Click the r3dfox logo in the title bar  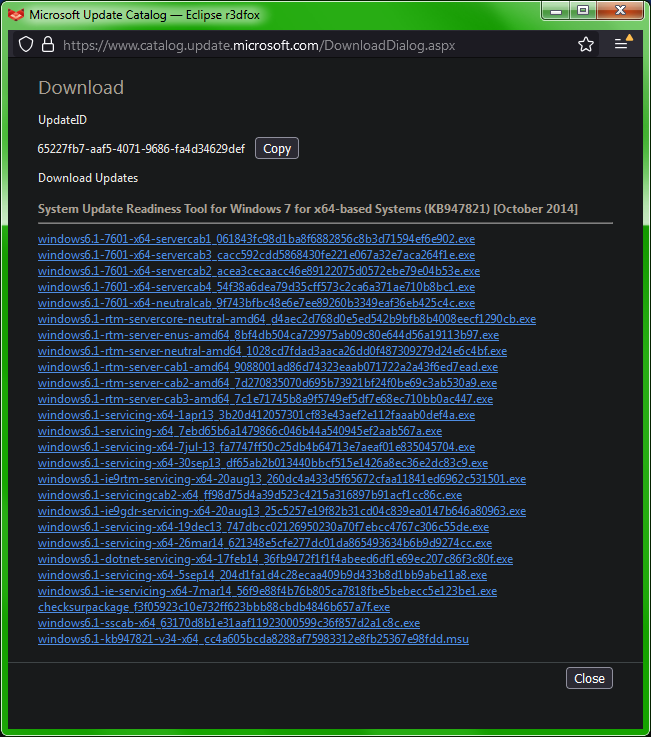click(x=16, y=15)
